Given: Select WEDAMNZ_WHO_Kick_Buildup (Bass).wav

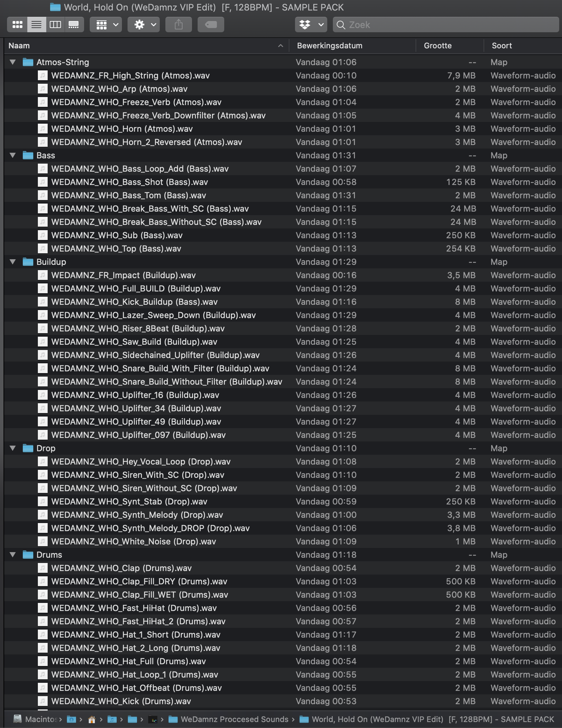Looking at the screenshot, I should pyautogui.click(x=135, y=302).
